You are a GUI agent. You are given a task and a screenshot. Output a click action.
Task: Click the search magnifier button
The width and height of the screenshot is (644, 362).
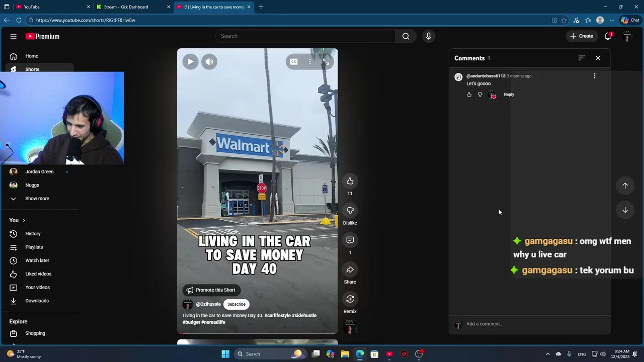tap(406, 36)
